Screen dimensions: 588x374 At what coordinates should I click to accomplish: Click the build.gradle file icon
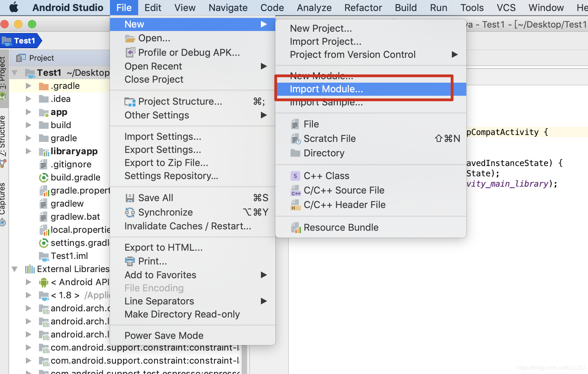pos(44,178)
